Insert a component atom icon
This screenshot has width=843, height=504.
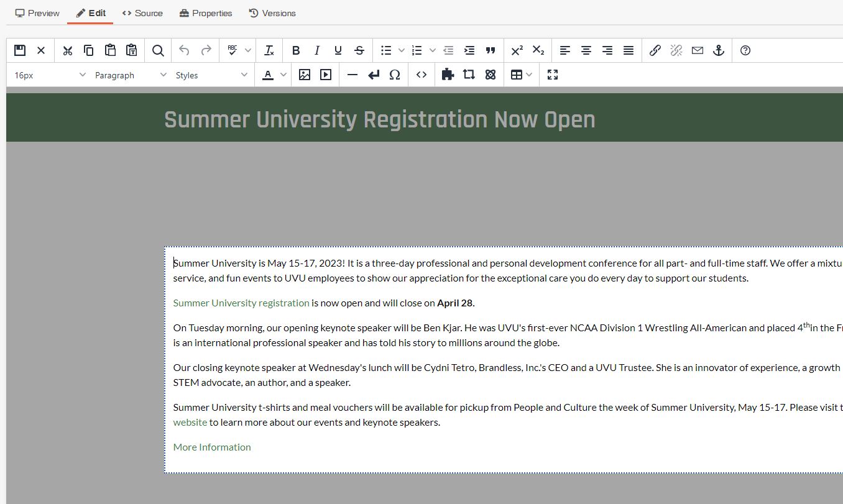[x=491, y=75]
